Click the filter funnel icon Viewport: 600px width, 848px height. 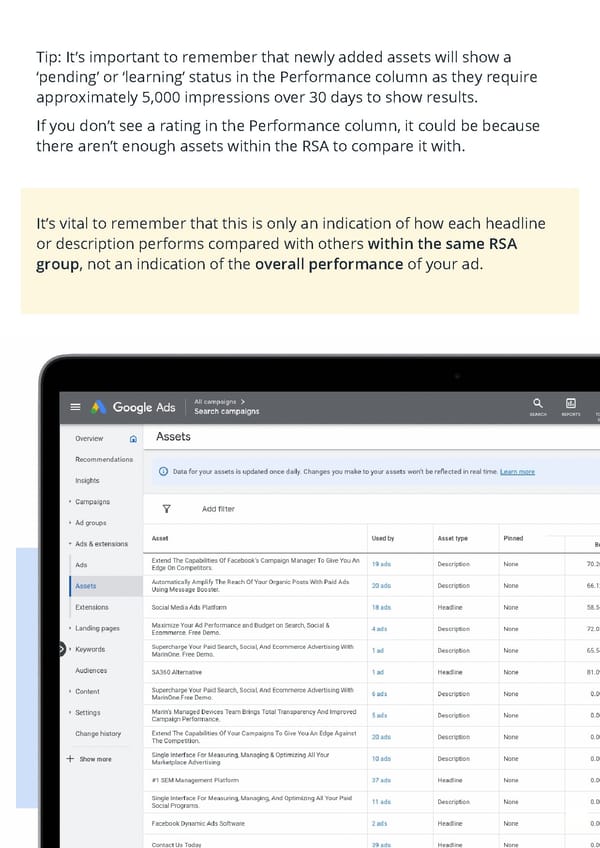click(166, 508)
